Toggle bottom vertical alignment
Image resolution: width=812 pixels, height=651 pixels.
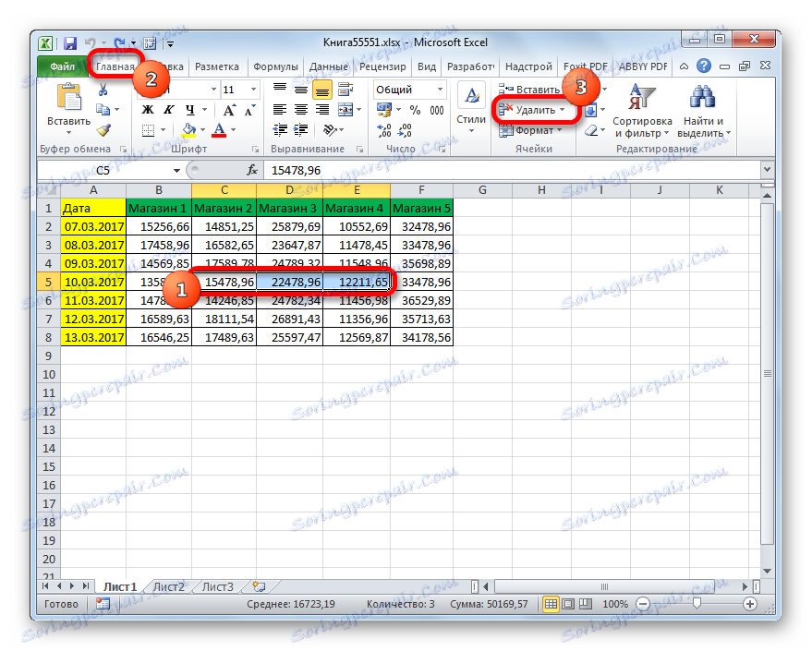click(x=322, y=90)
